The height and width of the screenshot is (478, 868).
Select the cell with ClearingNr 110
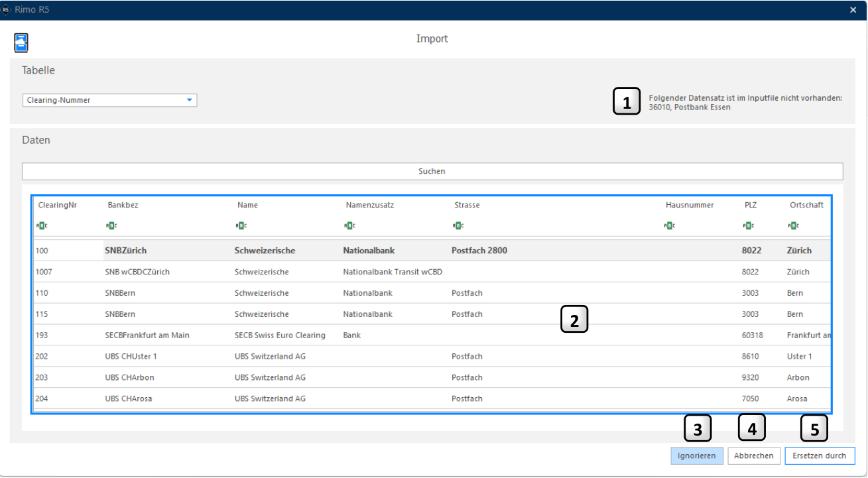41,293
